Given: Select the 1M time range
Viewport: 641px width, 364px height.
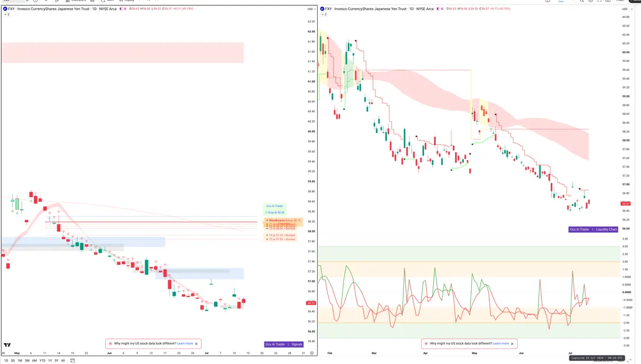Looking at the screenshot, I should coord(20,361).
